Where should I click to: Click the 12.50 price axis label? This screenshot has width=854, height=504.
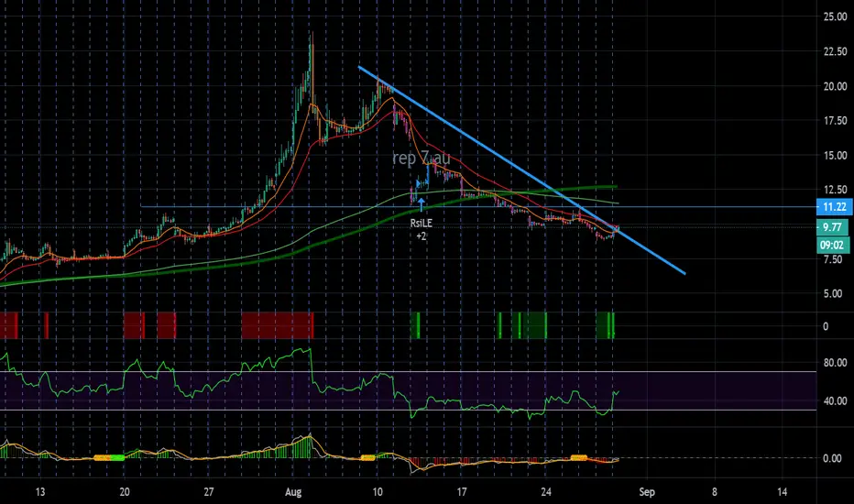click(835, 190)
